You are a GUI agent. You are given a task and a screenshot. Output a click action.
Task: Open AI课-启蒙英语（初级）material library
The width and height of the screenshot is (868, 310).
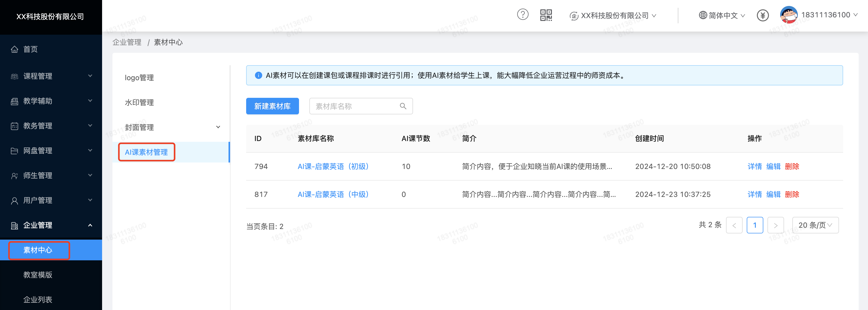coord(333,166)
